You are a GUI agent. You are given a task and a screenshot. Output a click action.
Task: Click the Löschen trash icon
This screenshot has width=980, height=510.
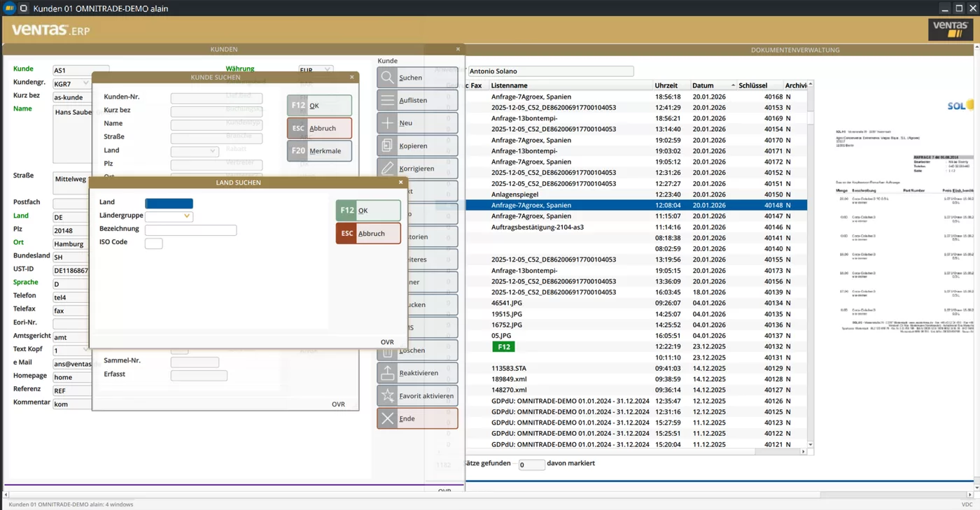[388, 351]
